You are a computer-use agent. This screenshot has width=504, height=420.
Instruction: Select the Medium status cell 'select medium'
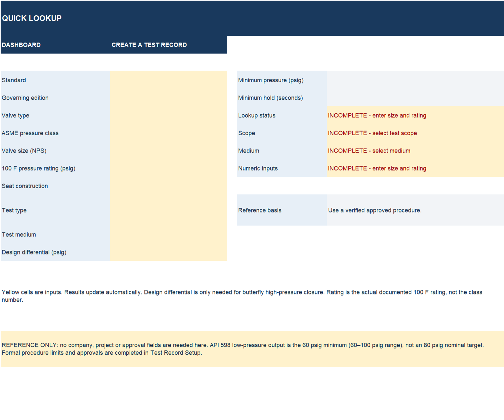point(415,151)
